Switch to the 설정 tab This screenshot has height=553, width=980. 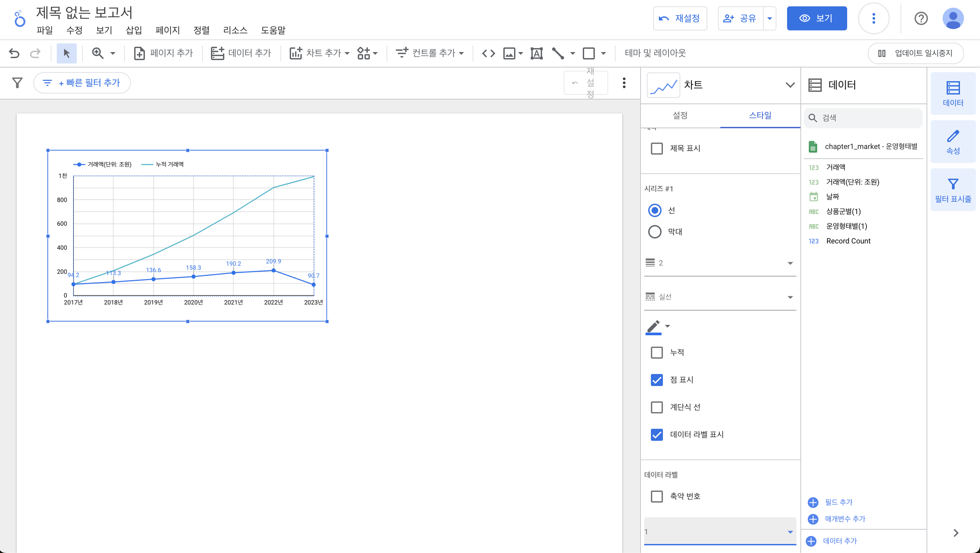click(x=680, y=115)
